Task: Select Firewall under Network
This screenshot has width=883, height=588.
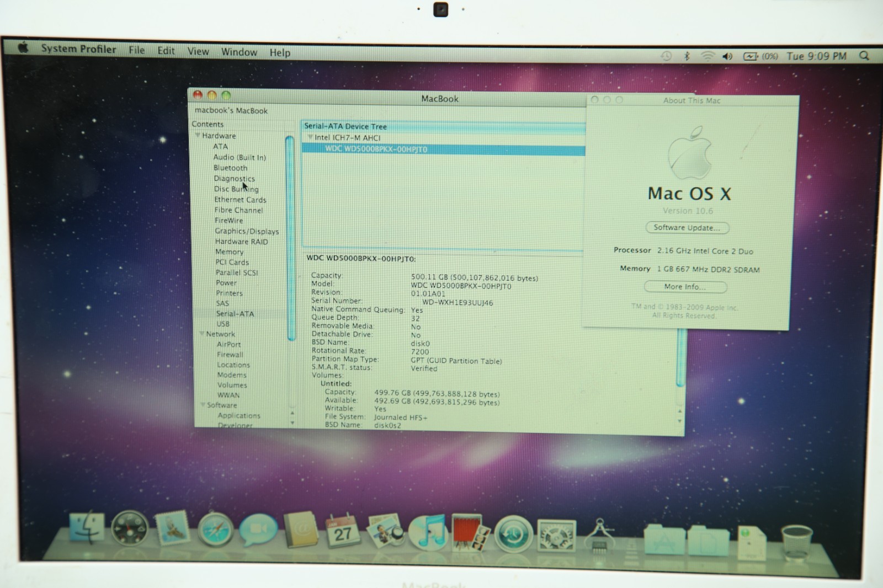Action: [x=230, y=355]
